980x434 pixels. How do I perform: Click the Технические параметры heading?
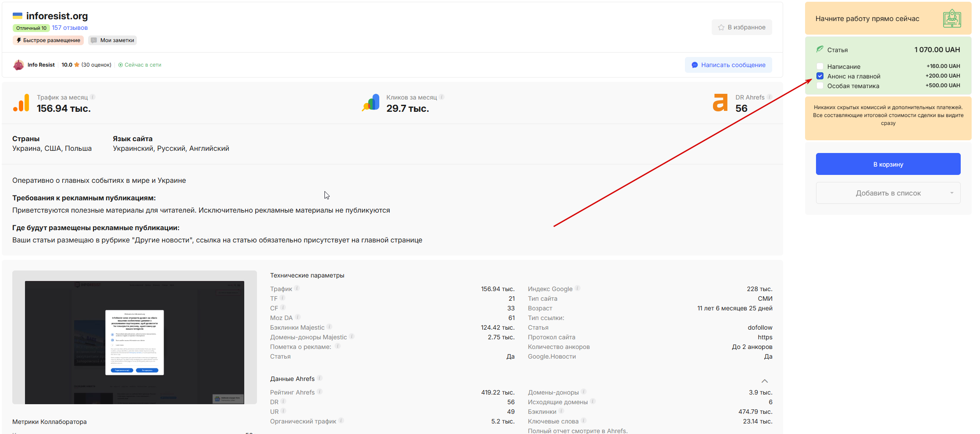307,275
